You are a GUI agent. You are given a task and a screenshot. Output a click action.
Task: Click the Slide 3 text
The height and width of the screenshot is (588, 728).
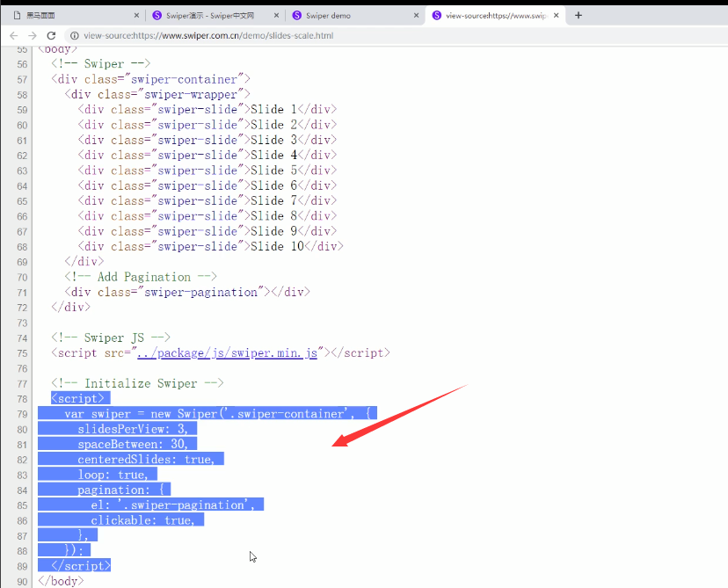point(274,140)
